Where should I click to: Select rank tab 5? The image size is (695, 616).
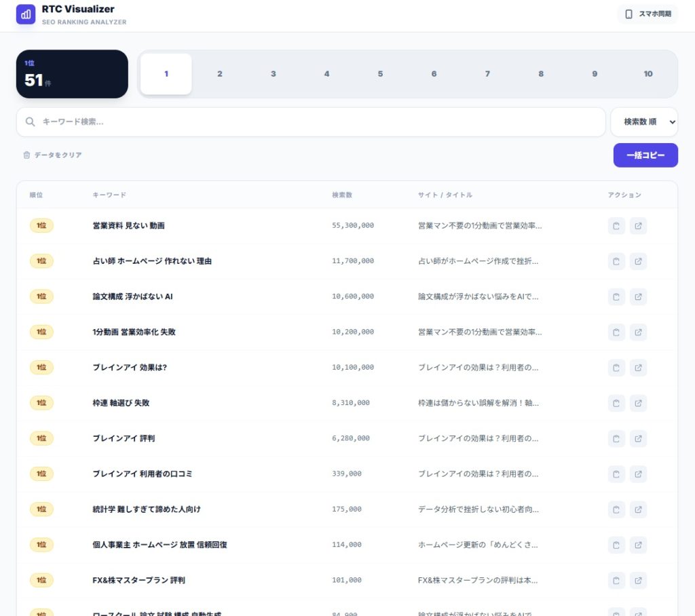380,74
